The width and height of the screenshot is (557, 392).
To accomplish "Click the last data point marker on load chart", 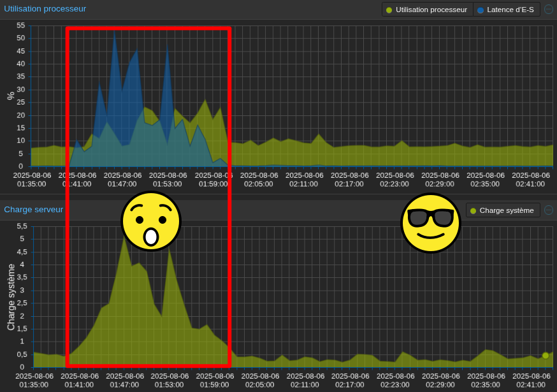I will click(x=546, y=356).
